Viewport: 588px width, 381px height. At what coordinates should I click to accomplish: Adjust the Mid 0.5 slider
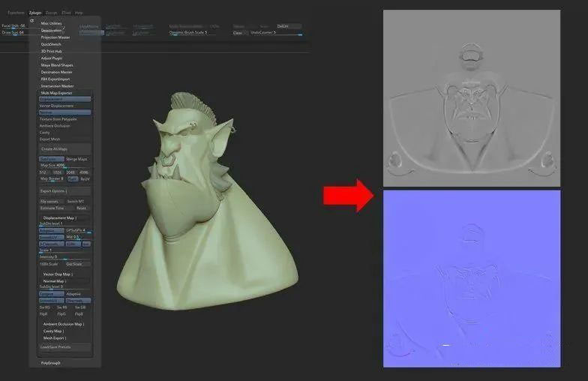(x=78, y=237)
